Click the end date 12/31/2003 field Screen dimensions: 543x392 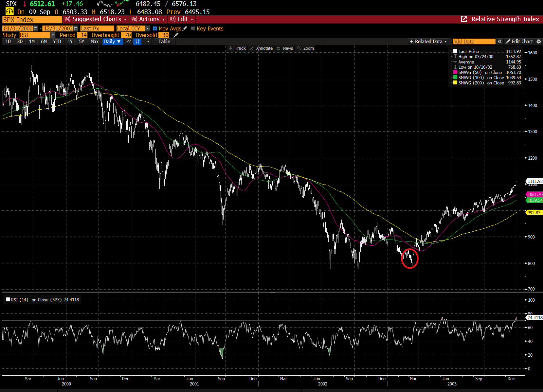coord(58,28)
